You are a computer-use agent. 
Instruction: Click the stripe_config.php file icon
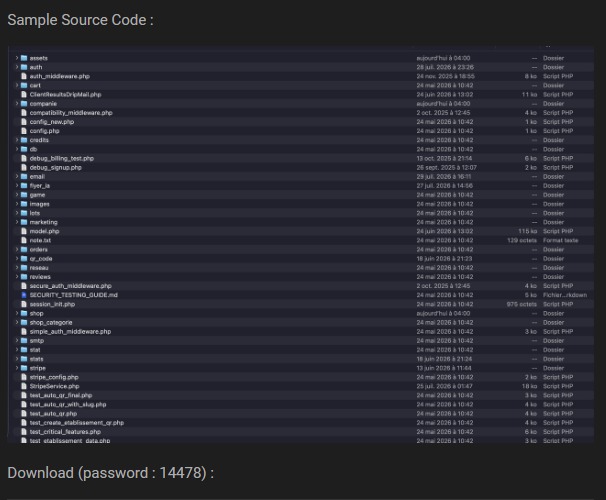(x=24, y=377)
